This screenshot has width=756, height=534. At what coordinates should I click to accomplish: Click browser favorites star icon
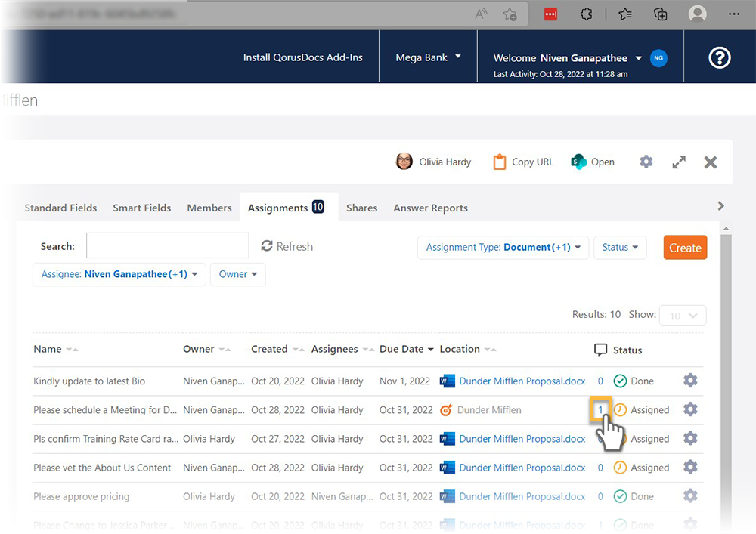coord(624,14)
